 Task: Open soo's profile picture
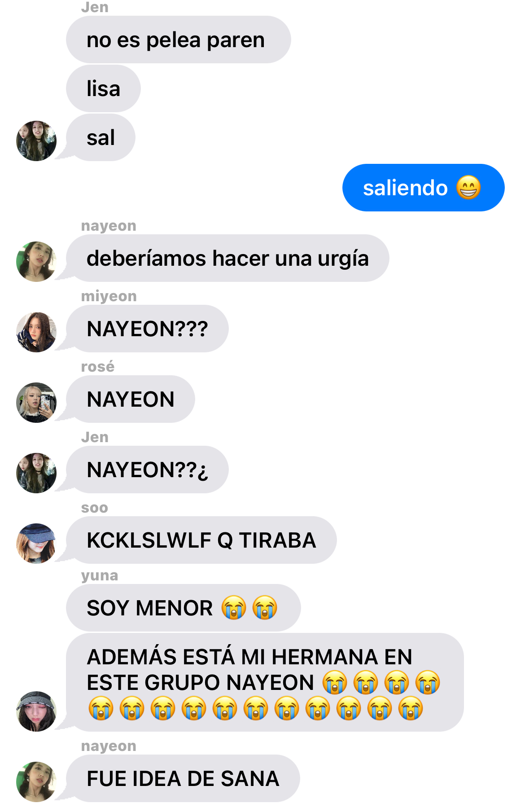[36, 543]
